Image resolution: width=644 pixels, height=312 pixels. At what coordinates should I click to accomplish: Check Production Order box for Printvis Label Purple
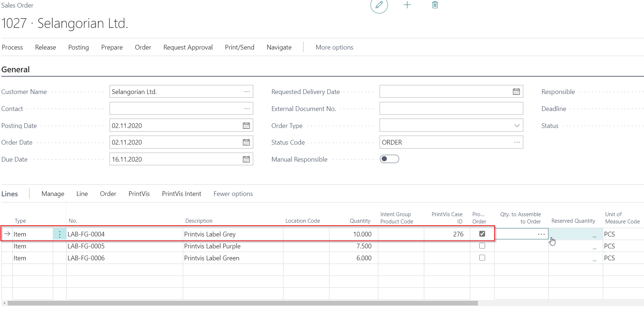coord(482,246)
